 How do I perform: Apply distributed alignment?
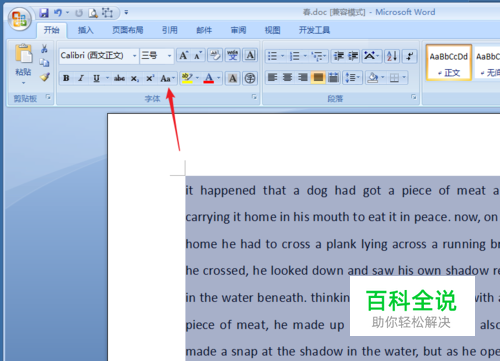coord(333,78)
